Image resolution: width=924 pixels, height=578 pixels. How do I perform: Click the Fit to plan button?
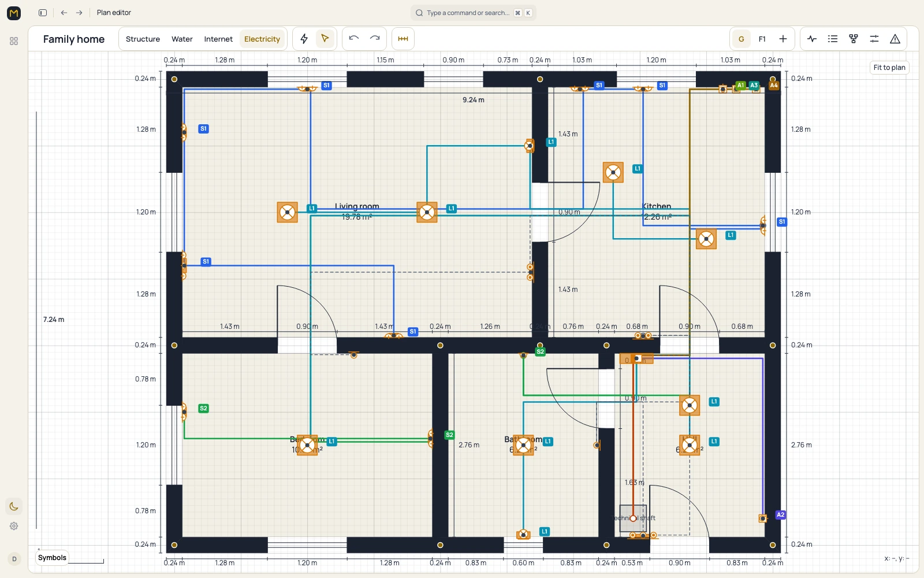click(x=889, y=68)
